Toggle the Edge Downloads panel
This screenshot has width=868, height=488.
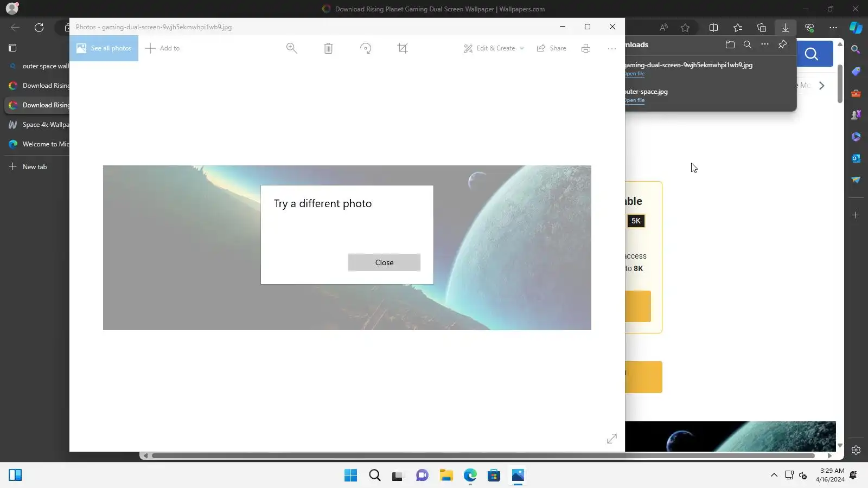point(786,28)
